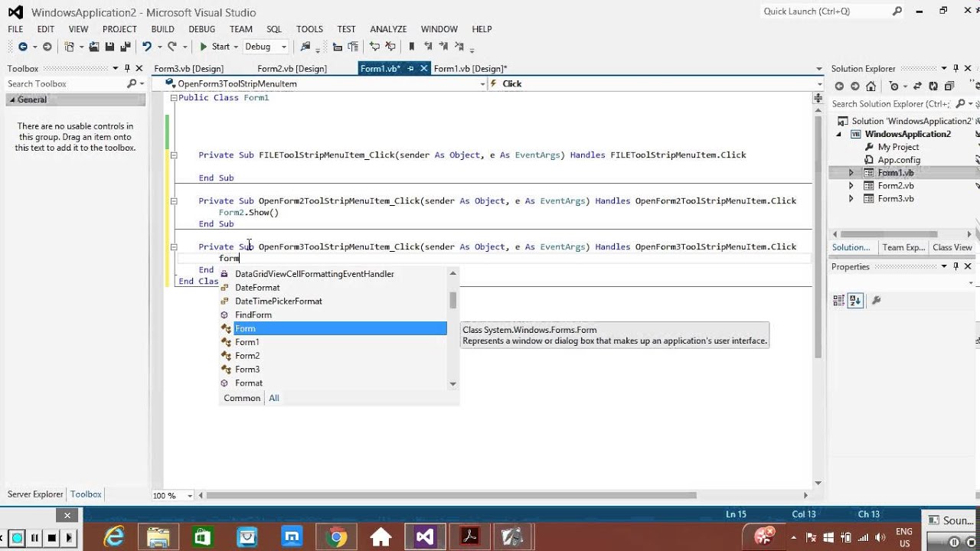980x551 pixels.
Task: Click the Undo toolbar icon
Action: [146, 47]
